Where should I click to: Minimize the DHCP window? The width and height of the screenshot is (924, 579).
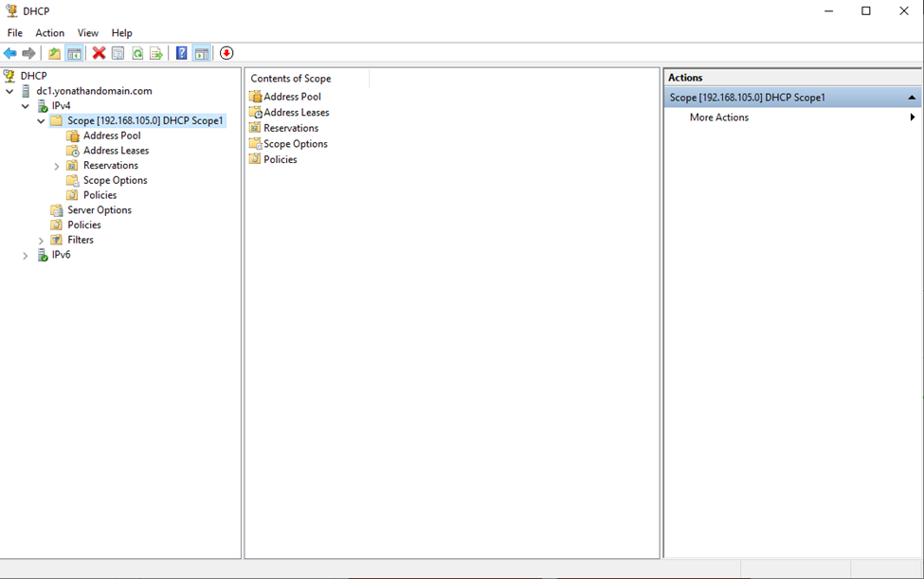[x=828, y=11]
